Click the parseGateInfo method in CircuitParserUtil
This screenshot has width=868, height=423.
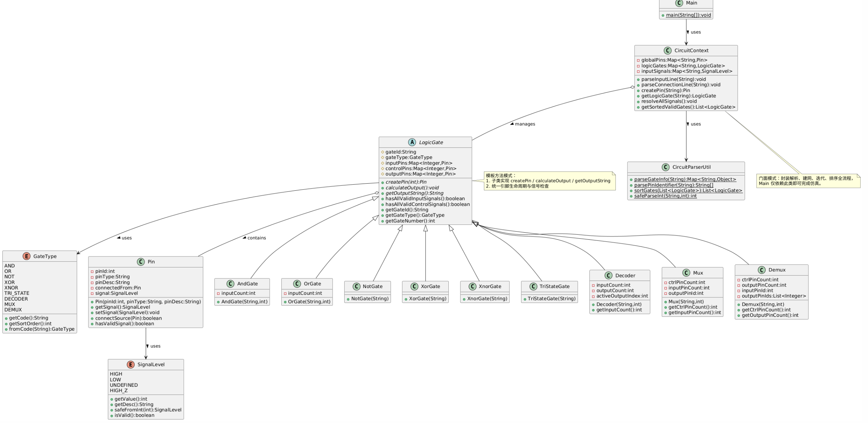click(x=685, y=179)
